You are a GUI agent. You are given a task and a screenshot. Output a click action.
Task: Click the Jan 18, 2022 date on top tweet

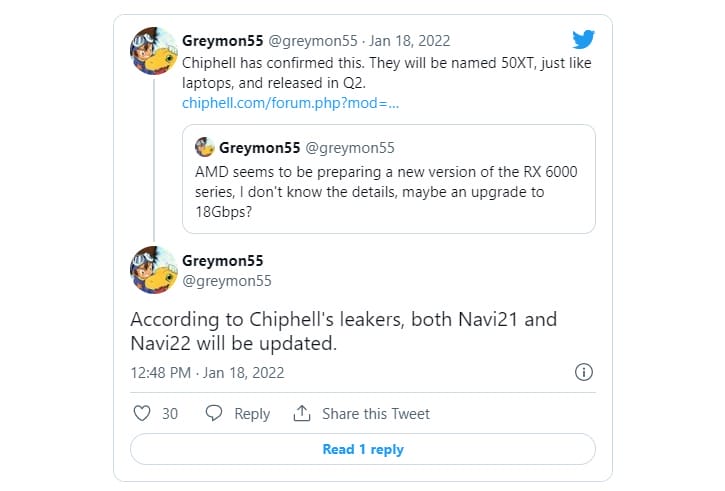tap(411, 41)
